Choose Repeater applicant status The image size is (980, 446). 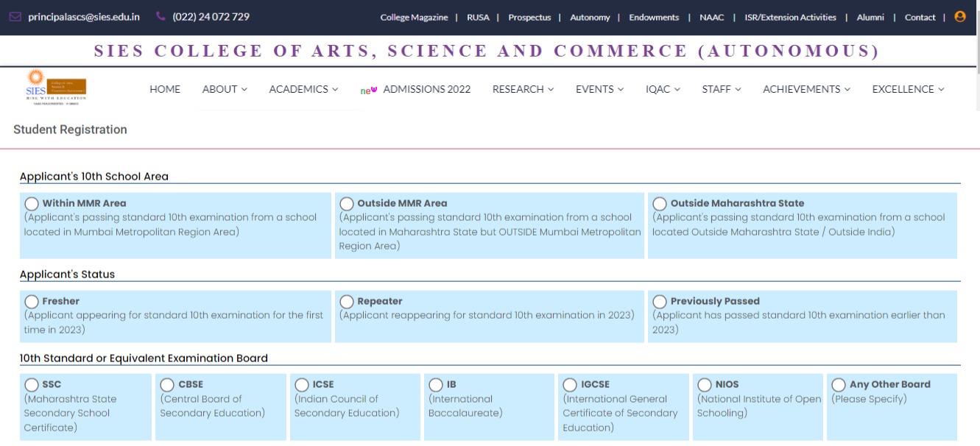point(347,302)
